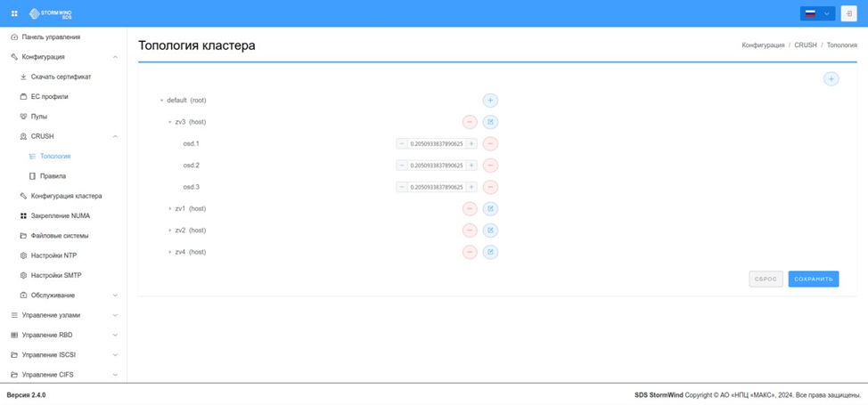Click CRUSH breadcrumb link

[806, 45]
